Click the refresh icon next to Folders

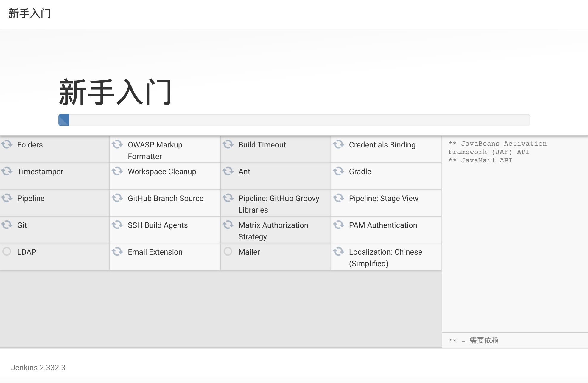7,144
